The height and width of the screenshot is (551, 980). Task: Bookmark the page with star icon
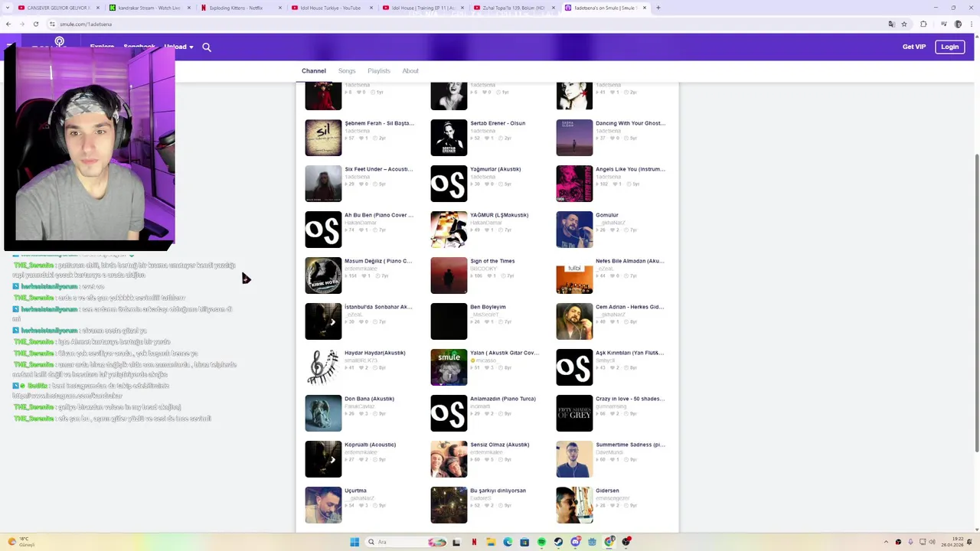(904, 24)
